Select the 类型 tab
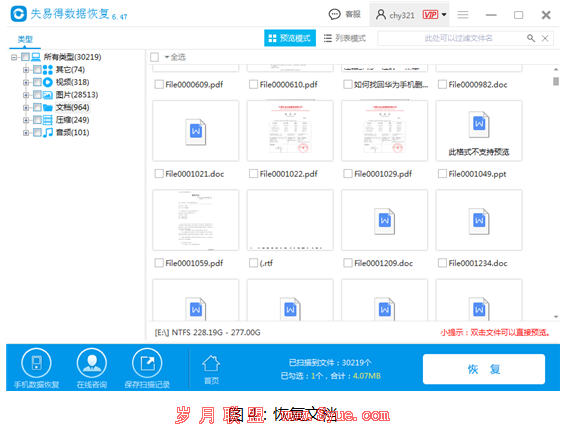This screenshot has width=562, height=425. pyautogui.click(x=25, y=39)
